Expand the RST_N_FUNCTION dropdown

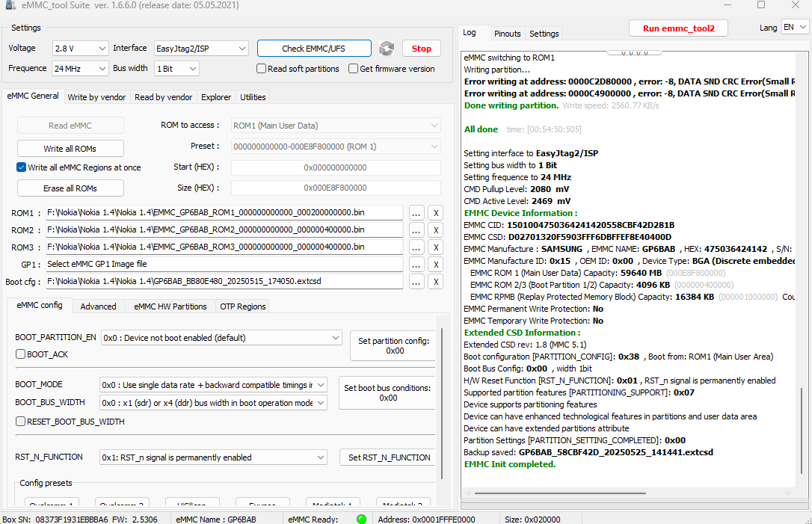click(213, 457)
